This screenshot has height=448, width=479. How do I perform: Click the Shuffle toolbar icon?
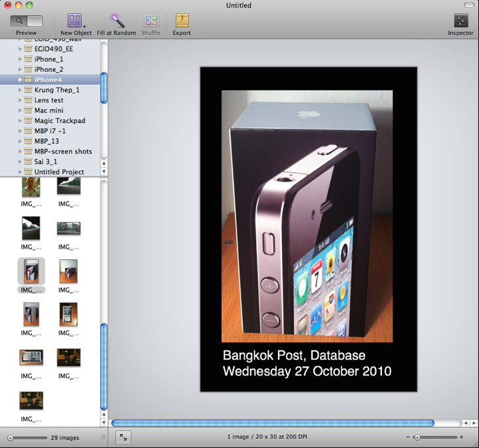click(151, 21)
